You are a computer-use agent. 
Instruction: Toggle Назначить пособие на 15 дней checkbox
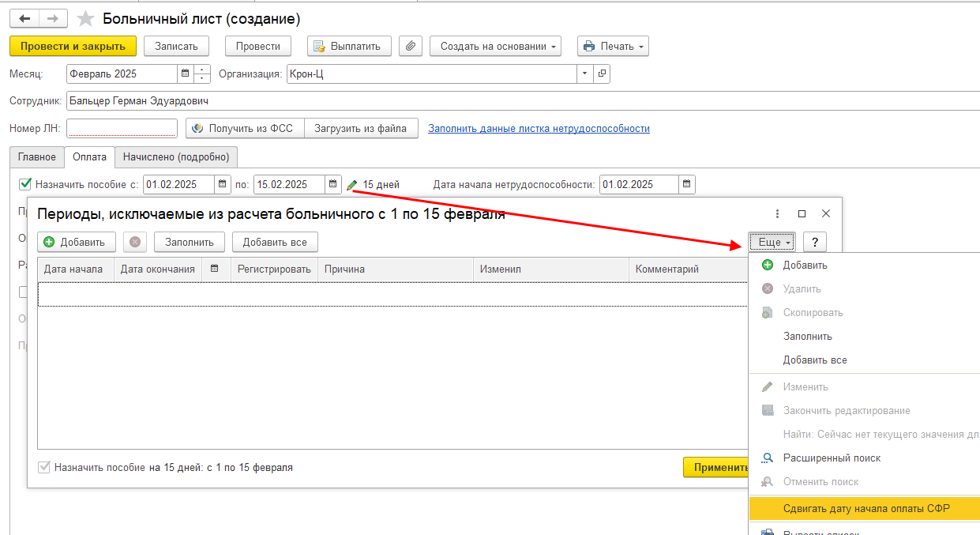click(44, 467)
